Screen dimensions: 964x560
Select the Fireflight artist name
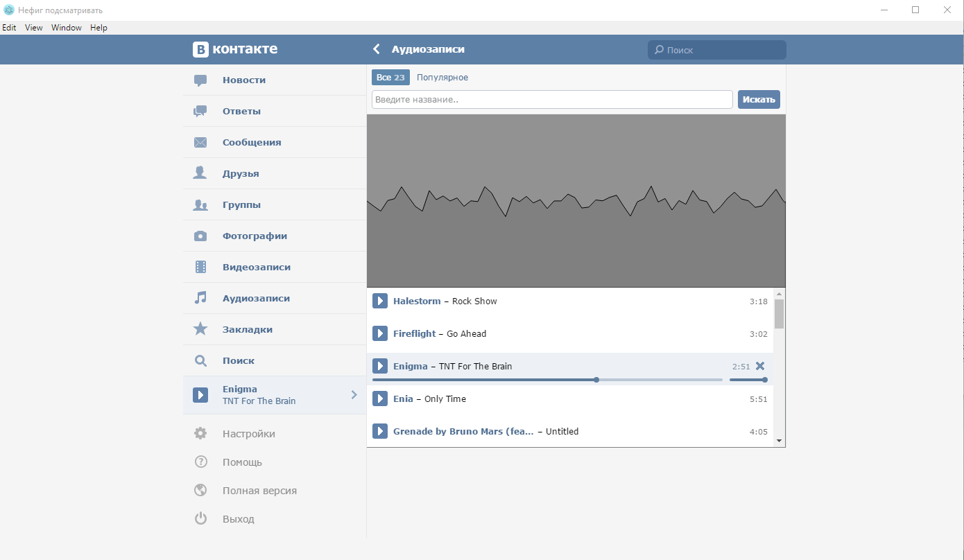point(415,334)
